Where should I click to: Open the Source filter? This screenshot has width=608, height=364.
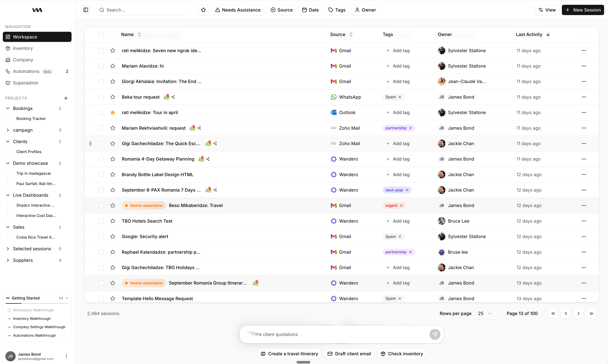click(x=281, y=10)
